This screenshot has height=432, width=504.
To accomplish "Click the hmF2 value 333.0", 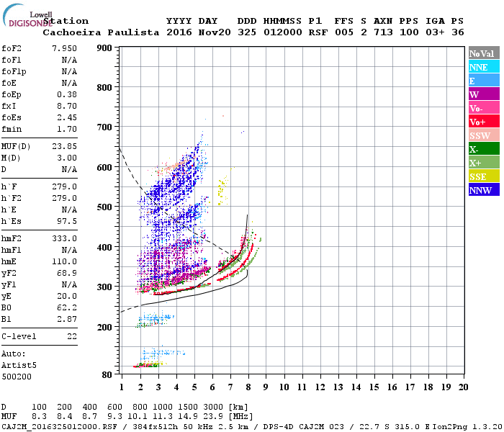I will [64, 238].
